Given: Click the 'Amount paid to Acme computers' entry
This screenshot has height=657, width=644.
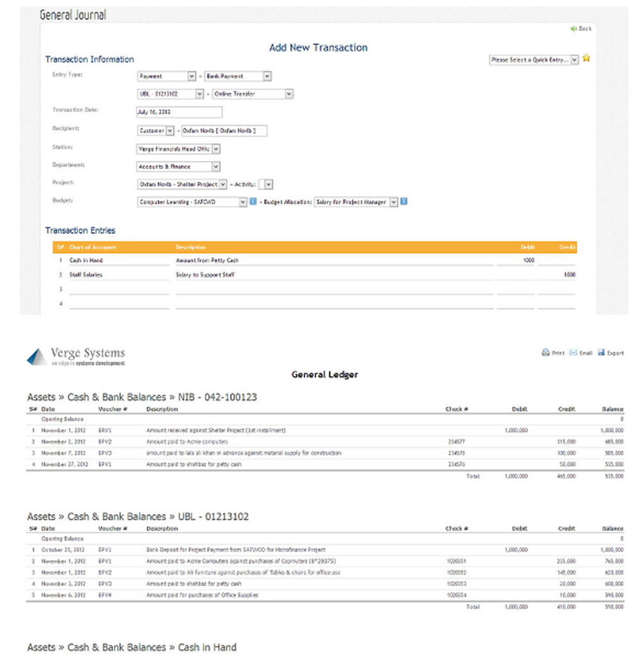Looking at the screenshot, I should (187, 442).
